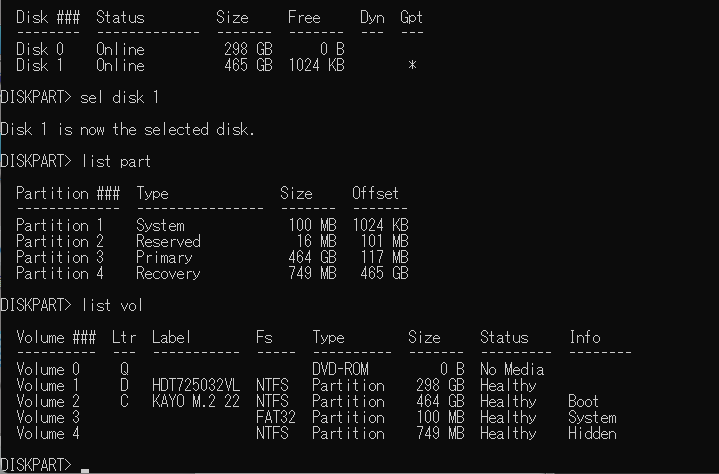This screenshot has height=474, width=719.
Task: Click the blinking cursor at the last DISKPART prompt
Action: click(85, 468)
